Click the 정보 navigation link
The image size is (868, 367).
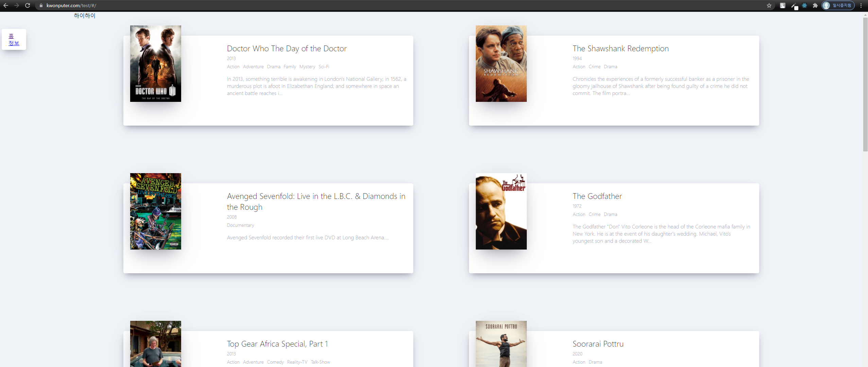pos(14,43)
